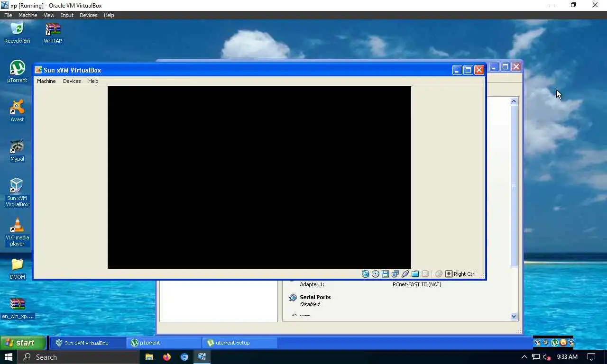Open µTorrent desktop shortcut

click(17, 72)
